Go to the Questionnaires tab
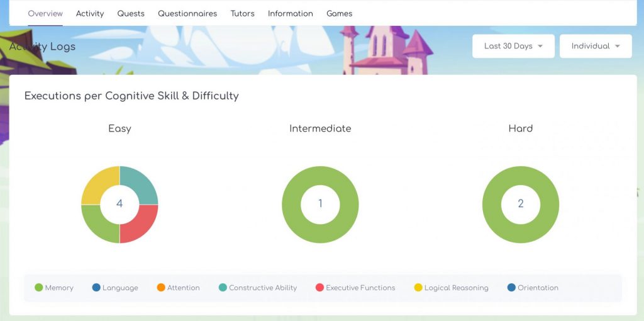 tap(187, 13)
